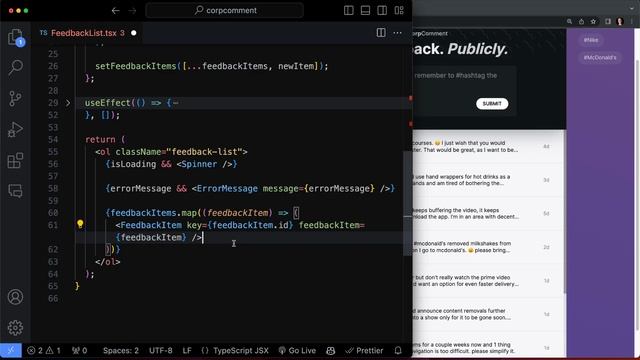Click setFeedbackItems call on line 26
The height and width of the screenshot is (360, 640).
(x=136, y=66)
